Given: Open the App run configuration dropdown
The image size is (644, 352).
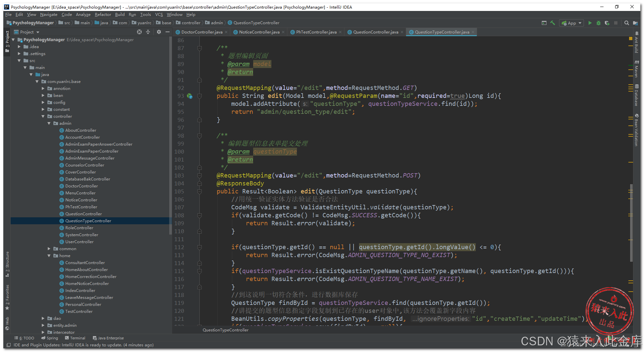Looking at the screenshot, I should [571, 23].
